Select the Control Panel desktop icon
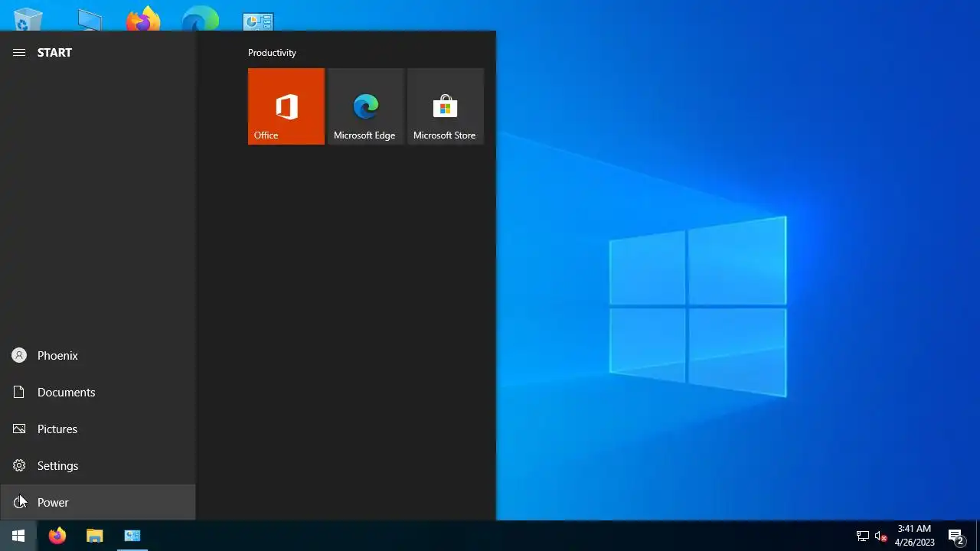Screen dimensions: 980x551 click(258, 21)
